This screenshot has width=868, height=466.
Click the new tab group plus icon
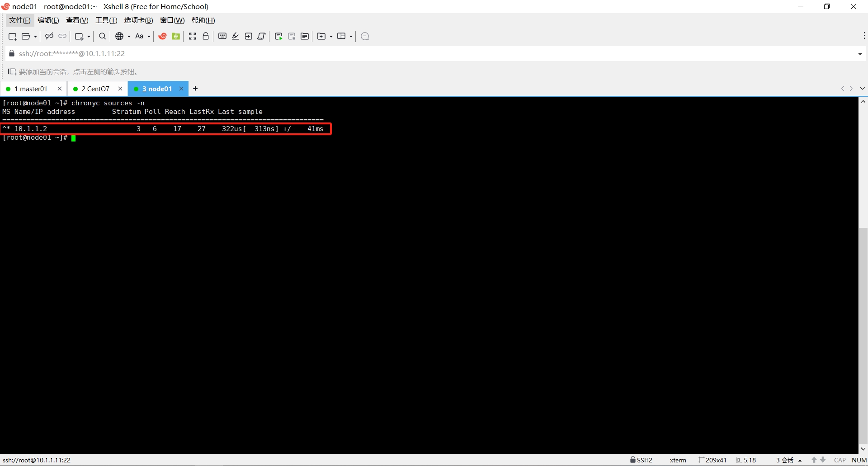[321, 36]
